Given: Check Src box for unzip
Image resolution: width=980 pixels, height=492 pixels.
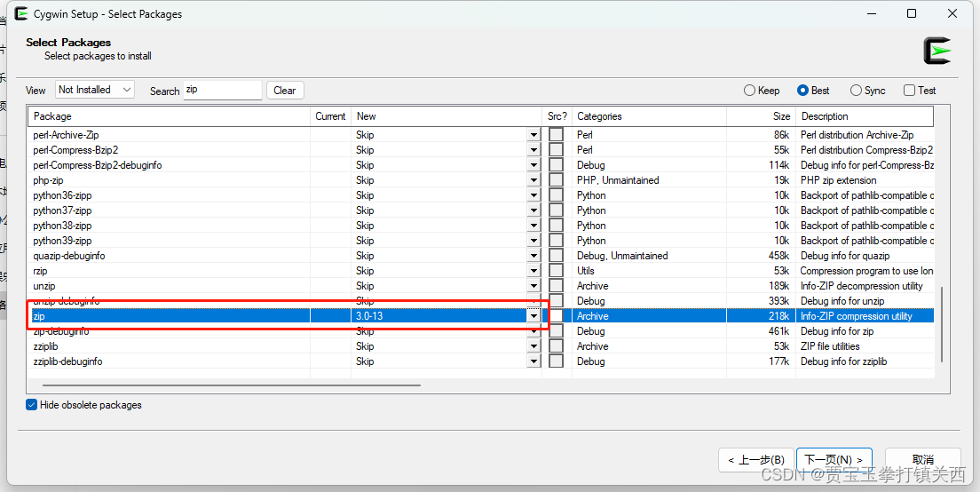Looking at the screenshot, I should (556, 286).
